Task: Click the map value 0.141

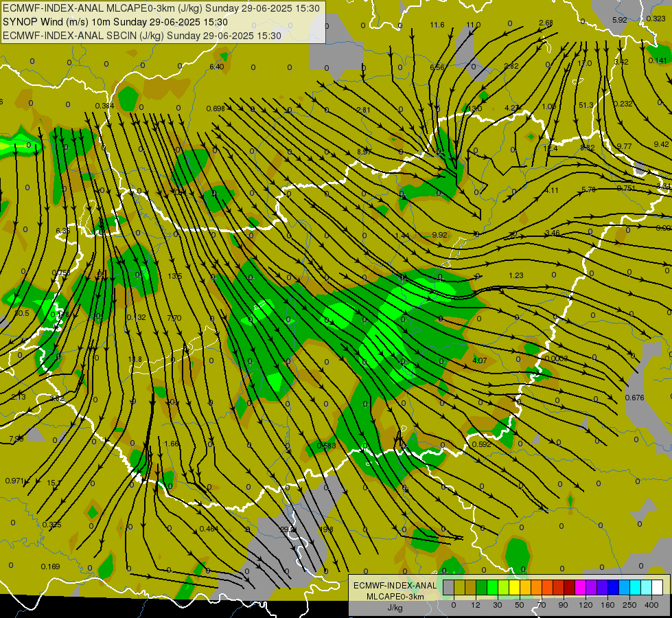Action: point(658,60)
